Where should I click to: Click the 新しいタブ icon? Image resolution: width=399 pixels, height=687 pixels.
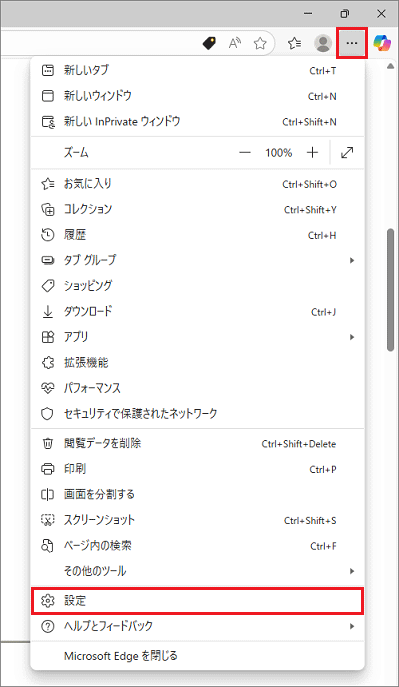coord(47,70)
